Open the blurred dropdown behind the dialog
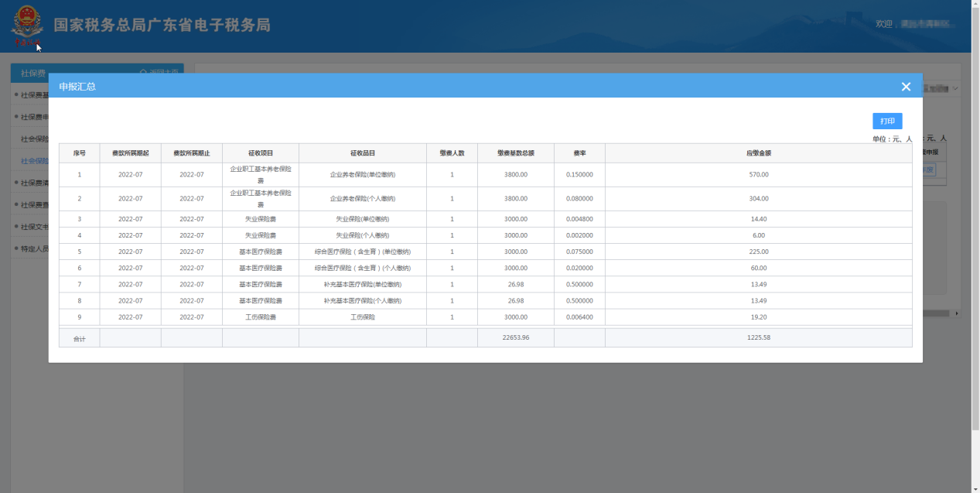The image size is (980, 493). 941,89
